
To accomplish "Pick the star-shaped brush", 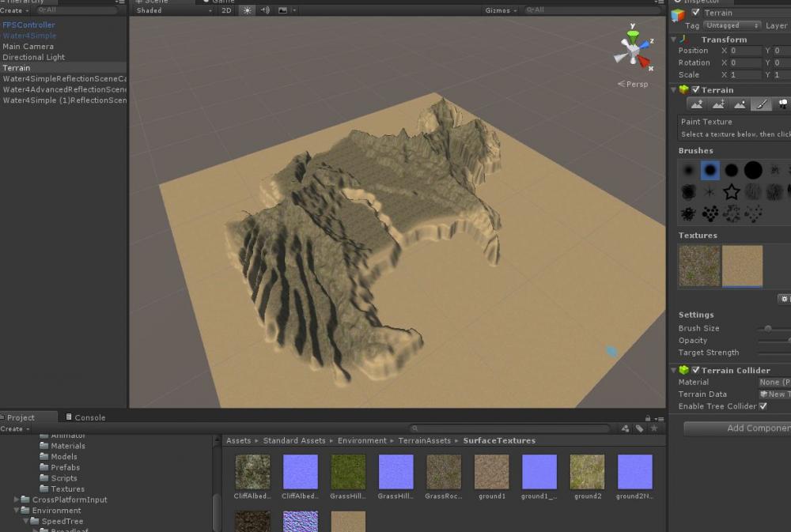I will [732, 191].
